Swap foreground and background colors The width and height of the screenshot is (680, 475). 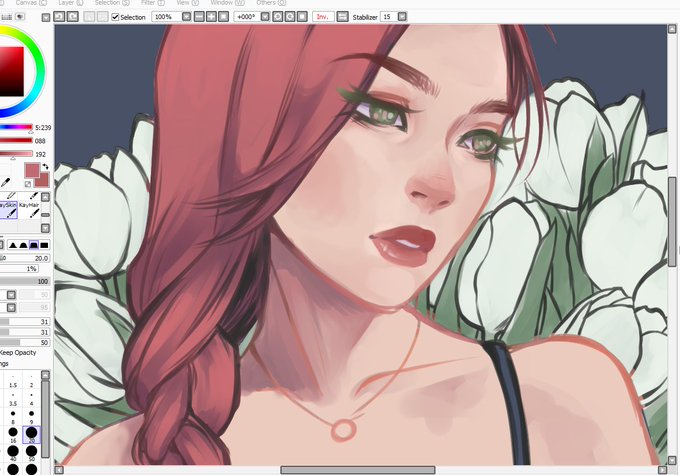46,166
